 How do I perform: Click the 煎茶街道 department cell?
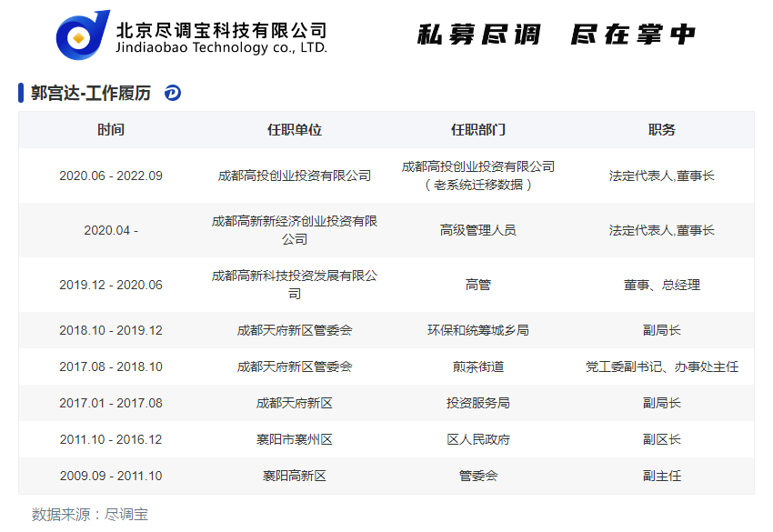478,366
